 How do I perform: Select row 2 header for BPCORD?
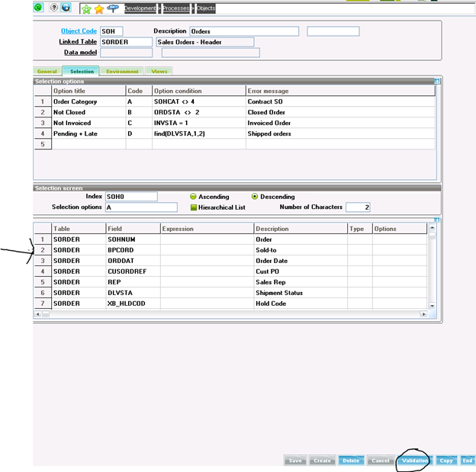43,250
